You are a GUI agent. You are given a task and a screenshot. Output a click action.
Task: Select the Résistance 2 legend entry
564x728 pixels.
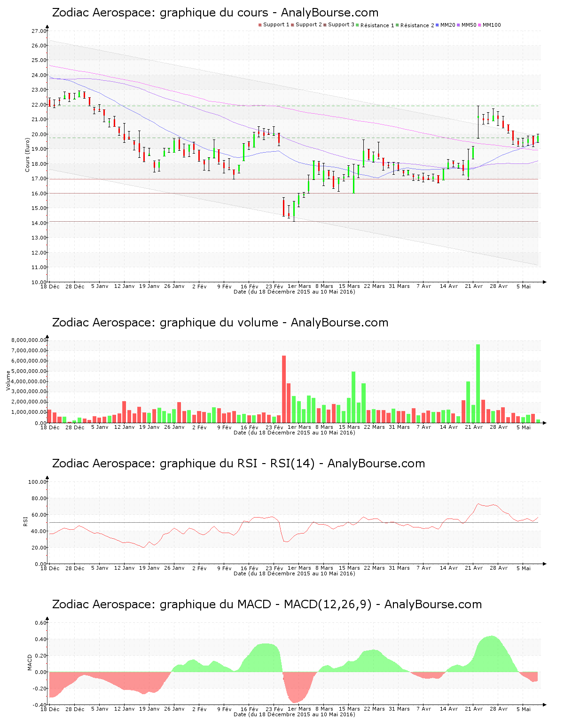[x=415, y=25]
